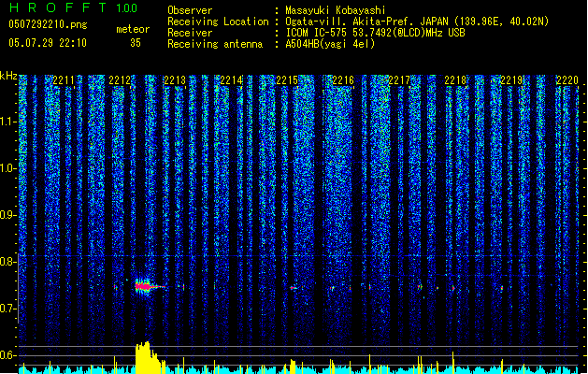
Task: Select the filename 0507292210.png
Action: pos(48,24)
